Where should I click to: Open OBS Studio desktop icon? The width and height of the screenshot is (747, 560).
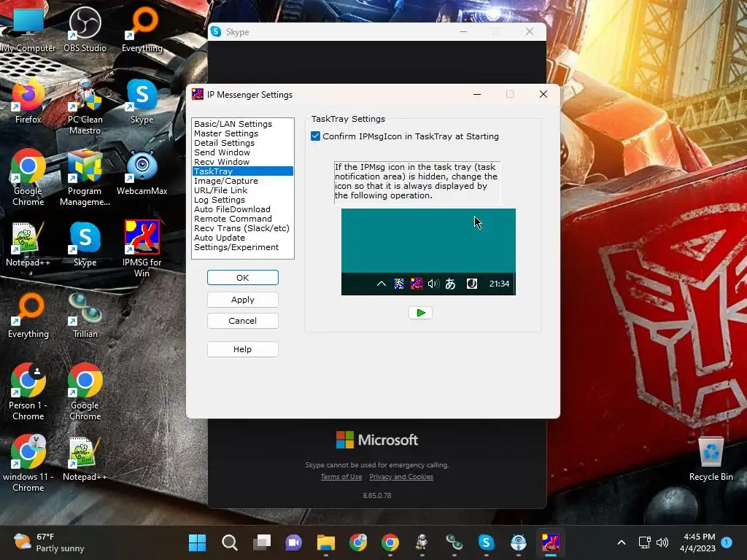tap(85, 29)
